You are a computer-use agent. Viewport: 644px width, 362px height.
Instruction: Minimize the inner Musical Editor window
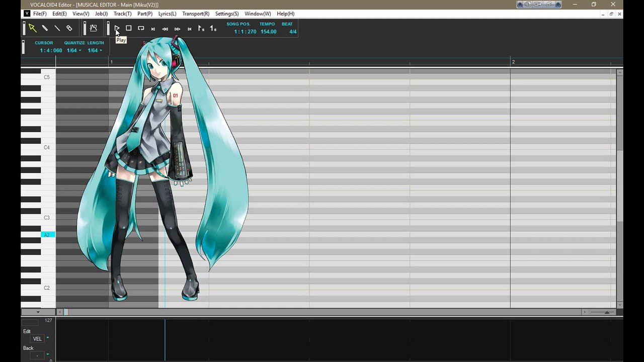(x=603, y=14)
